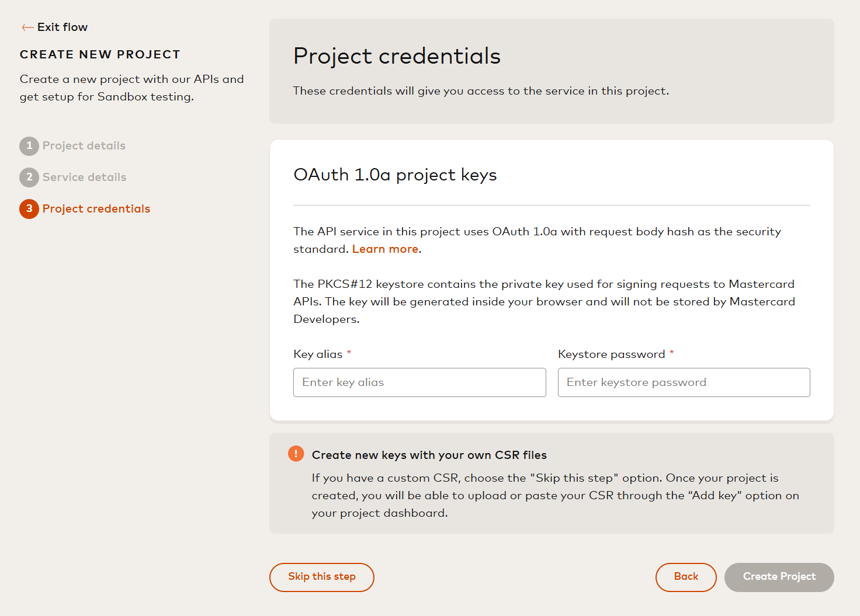Click the Keystore password field label
The image size is (860, 616).
612,354
